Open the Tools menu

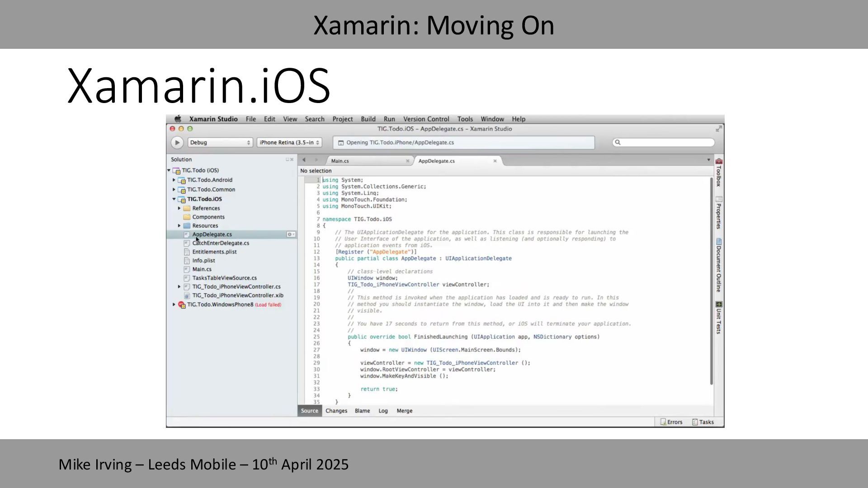[465, 119]
